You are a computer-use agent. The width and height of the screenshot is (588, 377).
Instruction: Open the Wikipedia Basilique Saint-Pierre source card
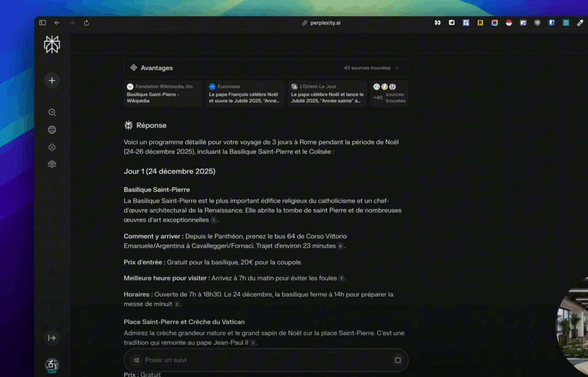click(163, 94)
